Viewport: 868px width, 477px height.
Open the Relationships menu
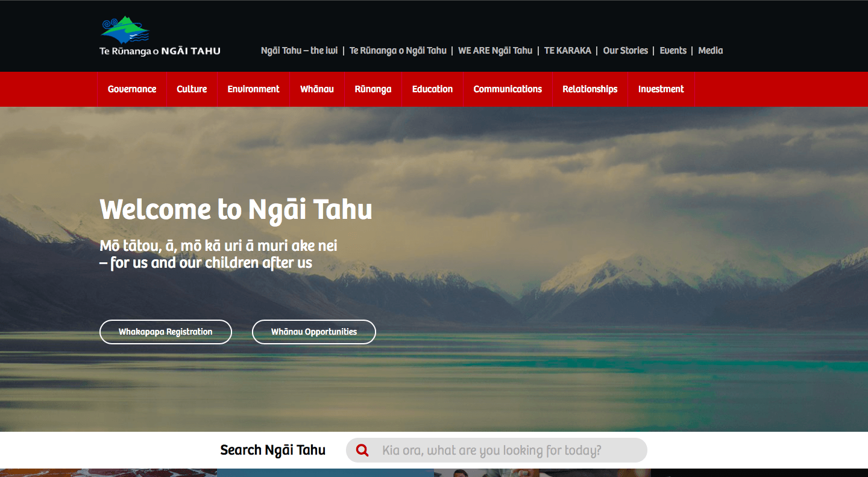point(590,89)
